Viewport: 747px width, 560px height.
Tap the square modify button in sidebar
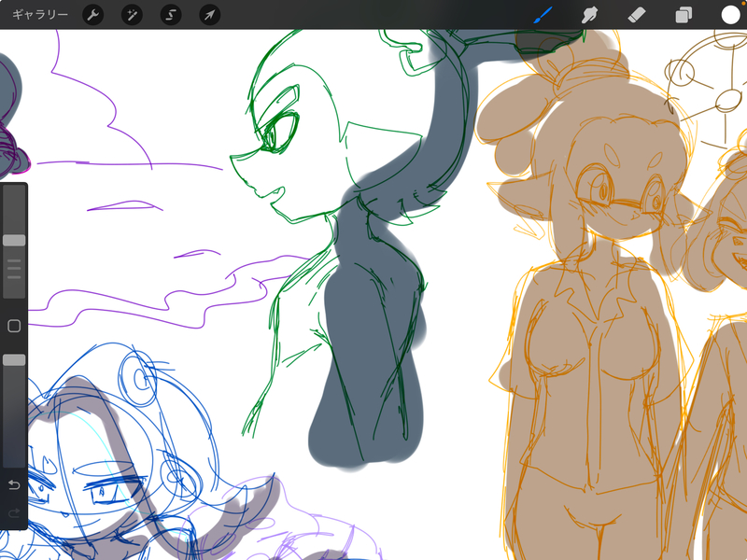click(x=14, y=326)
